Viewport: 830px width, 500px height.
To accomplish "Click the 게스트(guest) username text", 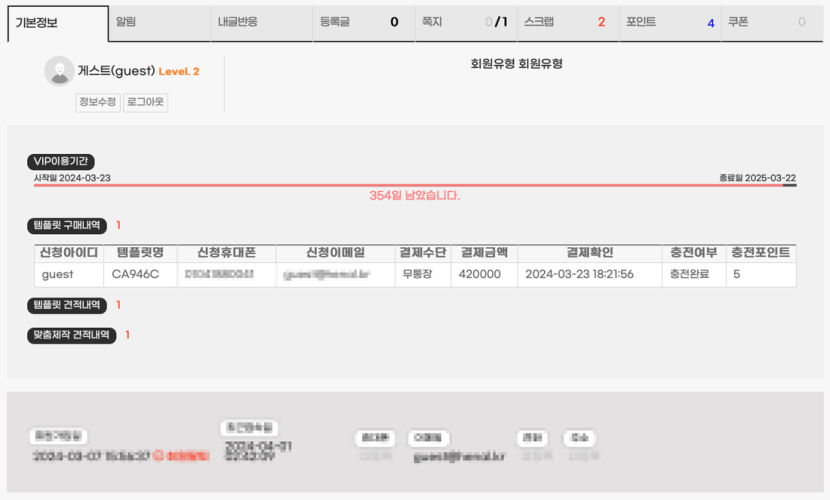I will coord(116,71).
